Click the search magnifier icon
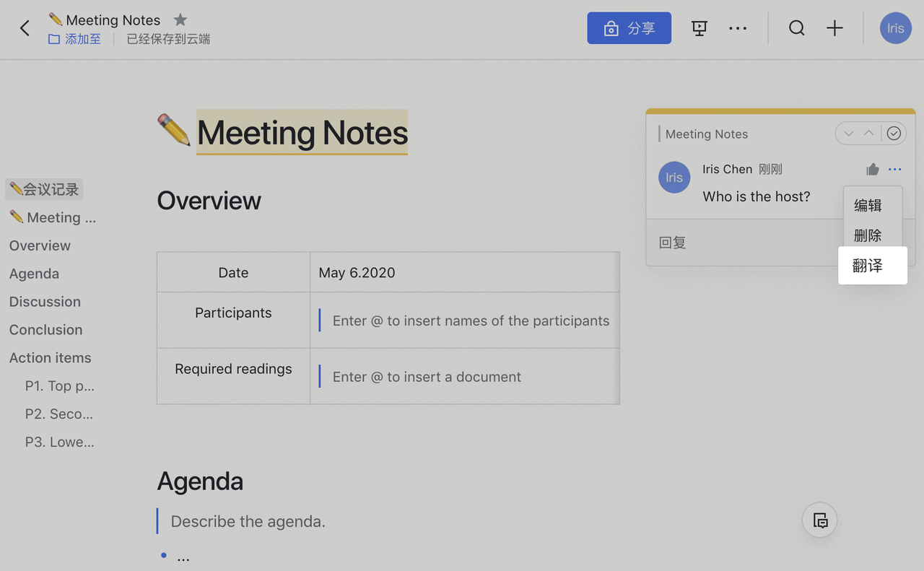 click(x=796, y=28)
